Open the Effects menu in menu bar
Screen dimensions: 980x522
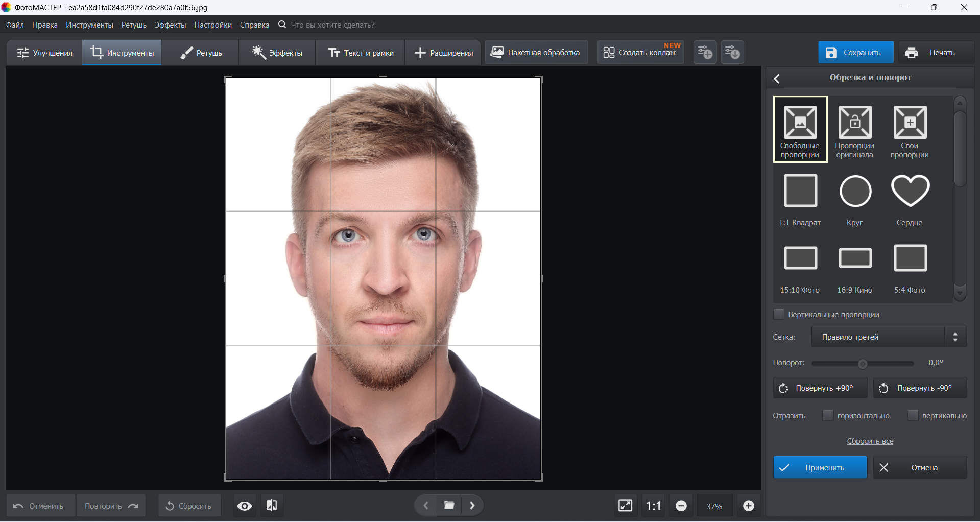(170, 25)
